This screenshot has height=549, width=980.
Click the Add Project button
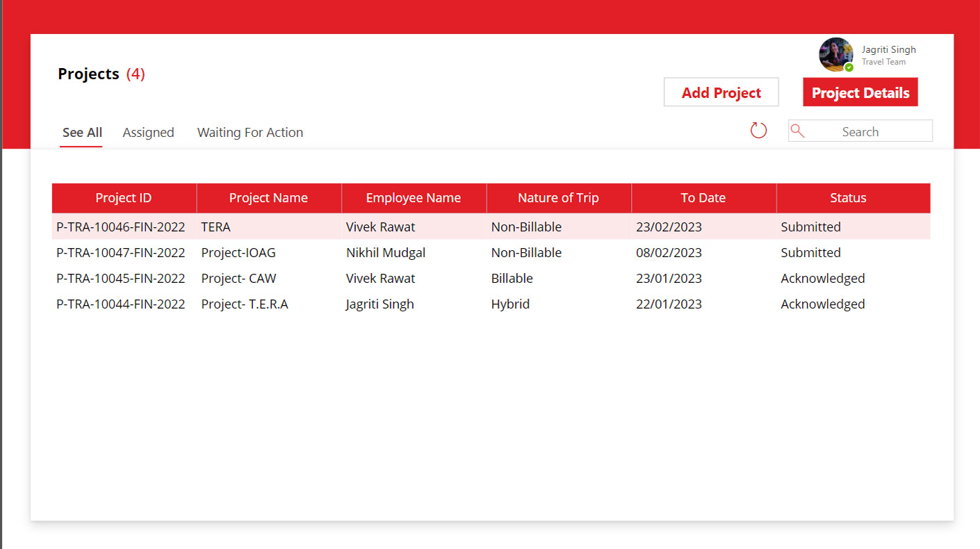tap(721, 92)
